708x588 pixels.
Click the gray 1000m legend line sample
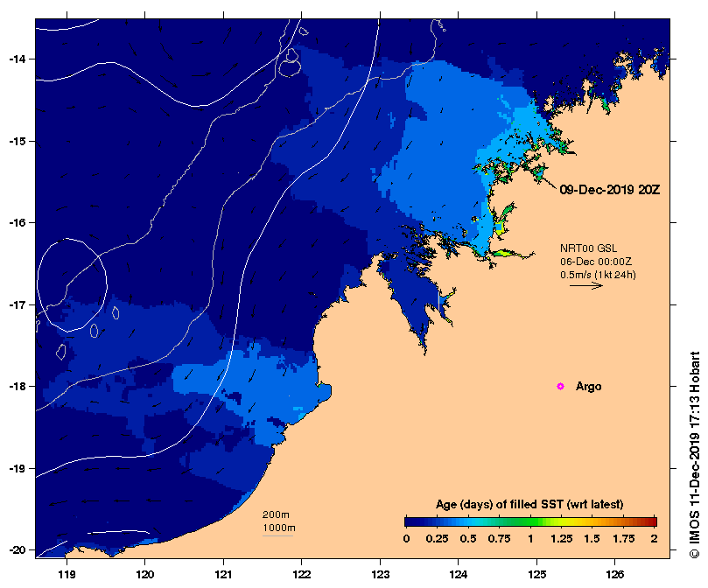277,536
